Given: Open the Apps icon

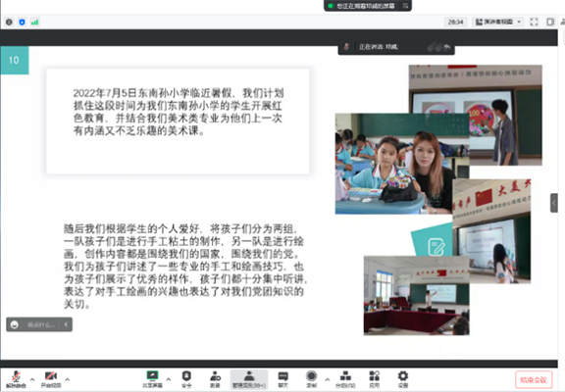Looking at the screenshot, I should 375,379.
